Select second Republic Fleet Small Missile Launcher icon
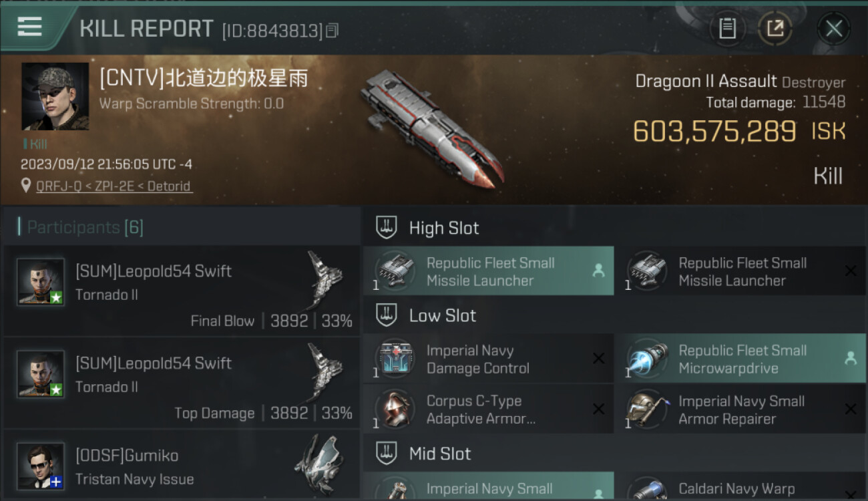 pos(646,271)
